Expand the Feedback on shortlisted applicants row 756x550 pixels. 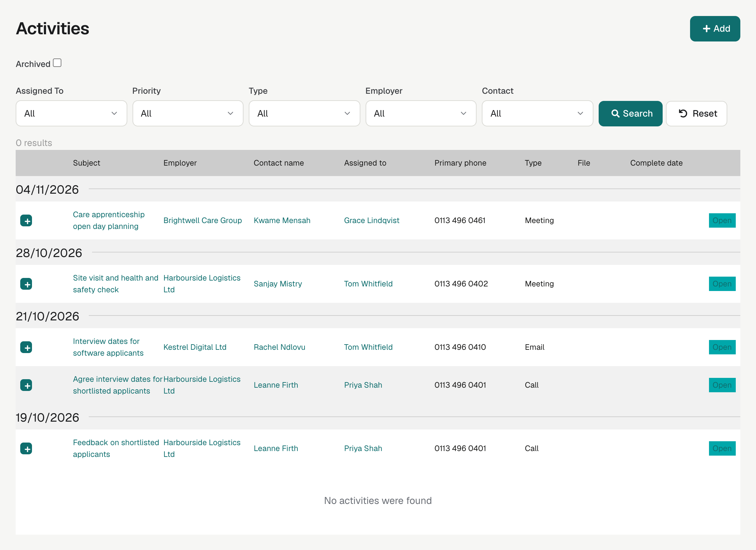tap(26, 449)
